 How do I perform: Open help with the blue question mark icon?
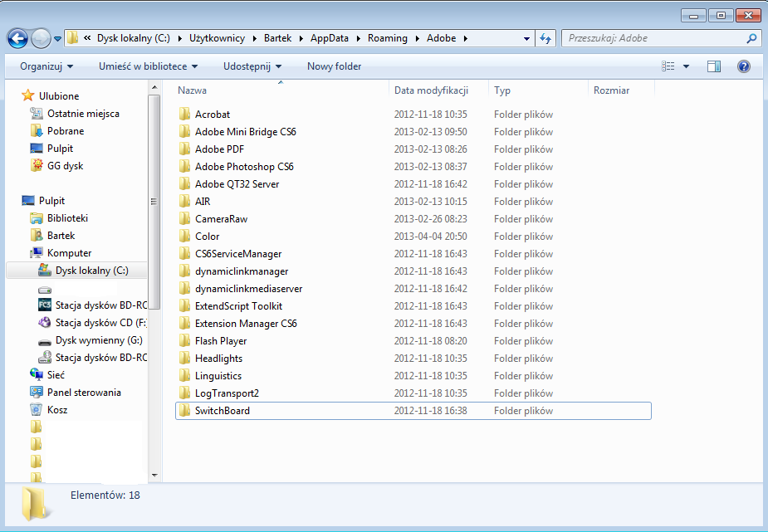tap(744, 66)
